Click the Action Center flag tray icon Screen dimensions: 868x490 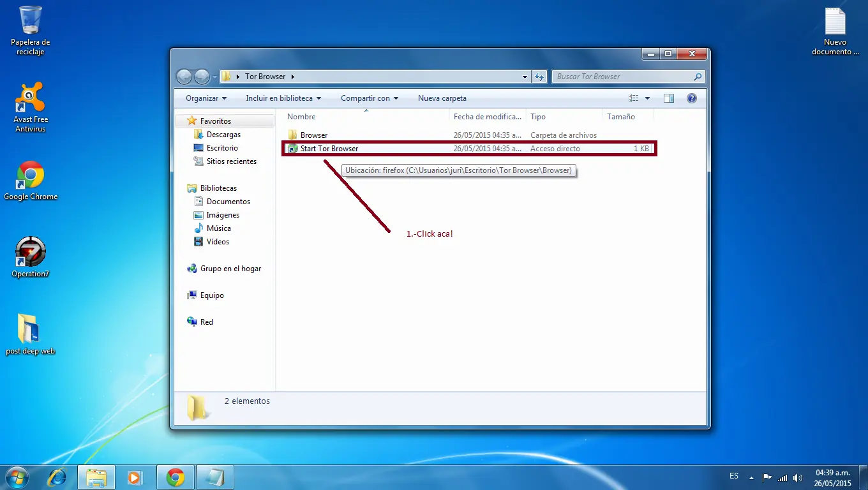tap(767, 477)
